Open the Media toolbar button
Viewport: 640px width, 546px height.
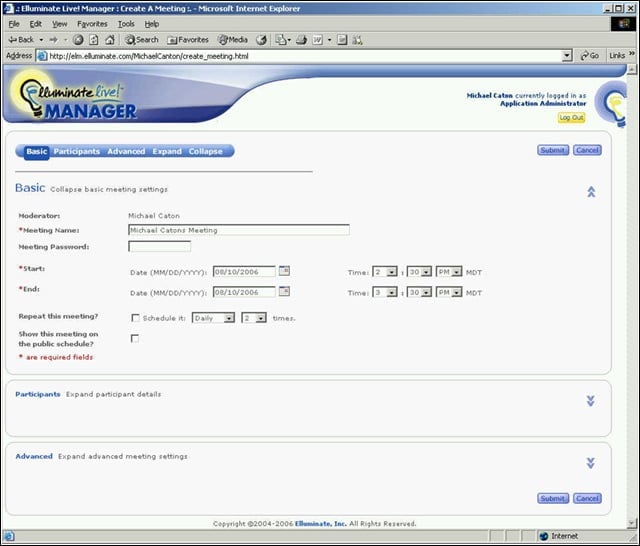pos(233,40)
